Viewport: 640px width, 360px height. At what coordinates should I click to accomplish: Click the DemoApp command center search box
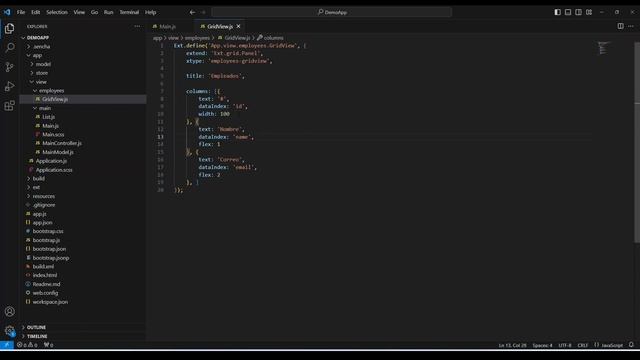332,12
